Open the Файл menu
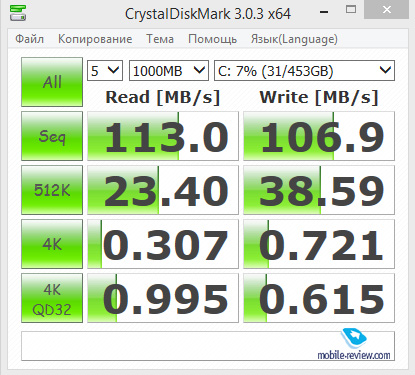 point(29,39)
